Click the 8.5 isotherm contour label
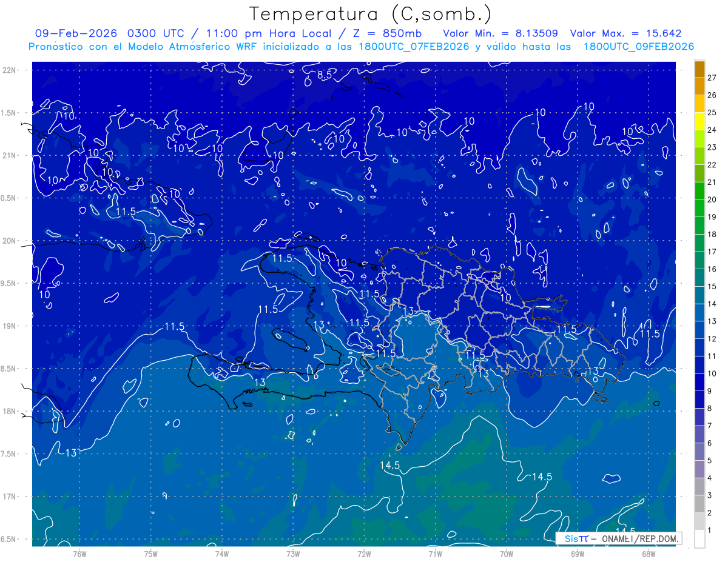Image resolution: width=728 pixels, height=562 pixels. tap(325, 76)
